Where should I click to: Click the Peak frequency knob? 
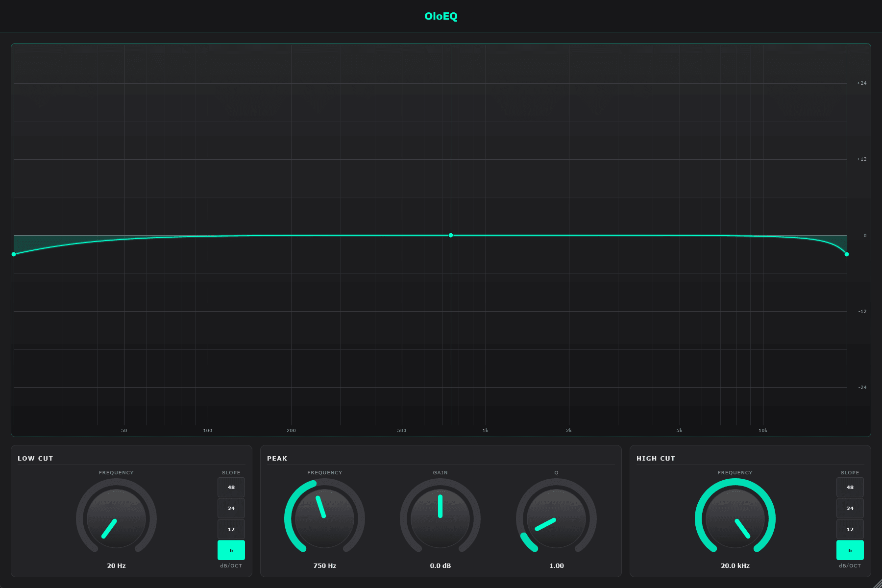[324, 518]
